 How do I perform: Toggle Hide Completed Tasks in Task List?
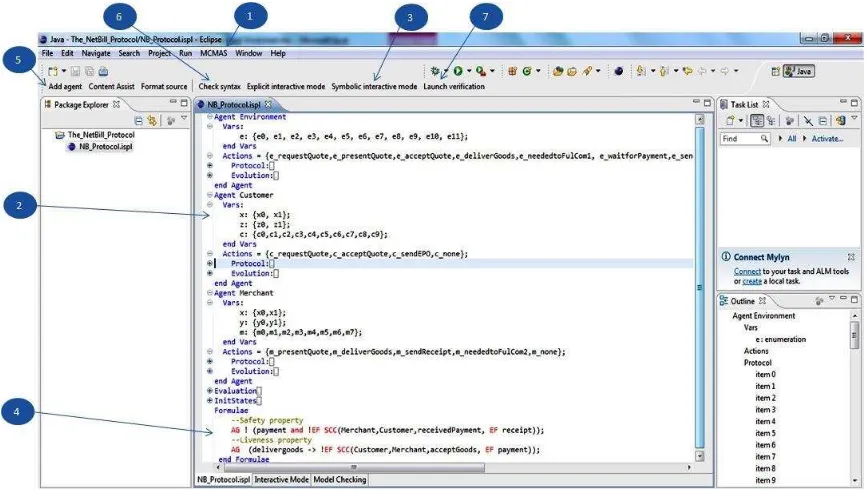point(809,120)
